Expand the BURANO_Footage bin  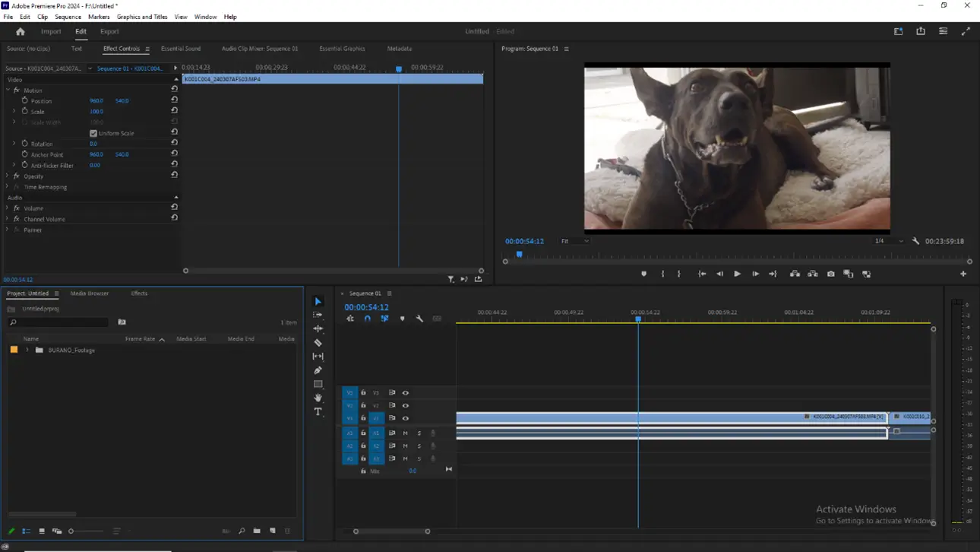[27, 350]
